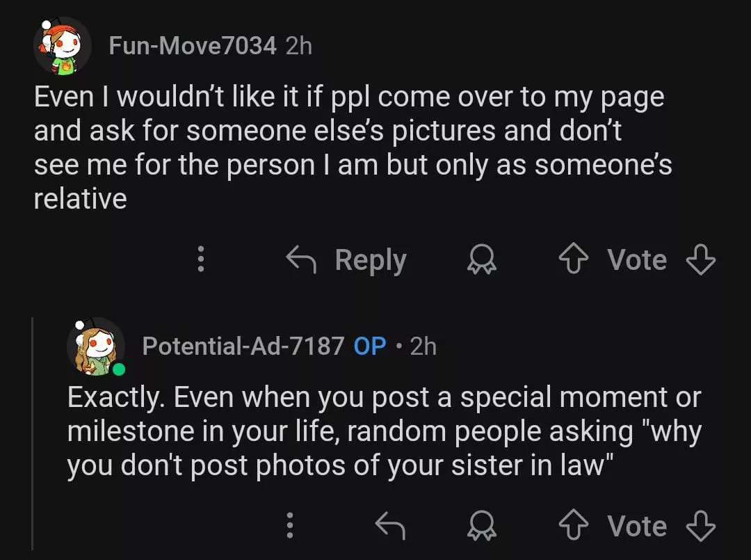751x560 pixels.
Task: Click the Potential-Ad-7187 username link
Action: (243, 346)
